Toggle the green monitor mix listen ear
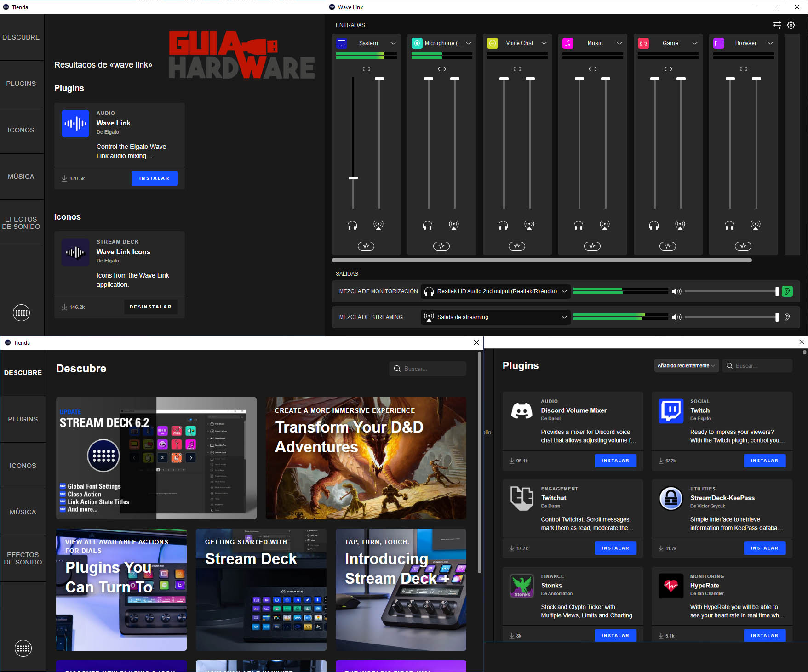This screenshot has height=672, width=808. (787, 291)
